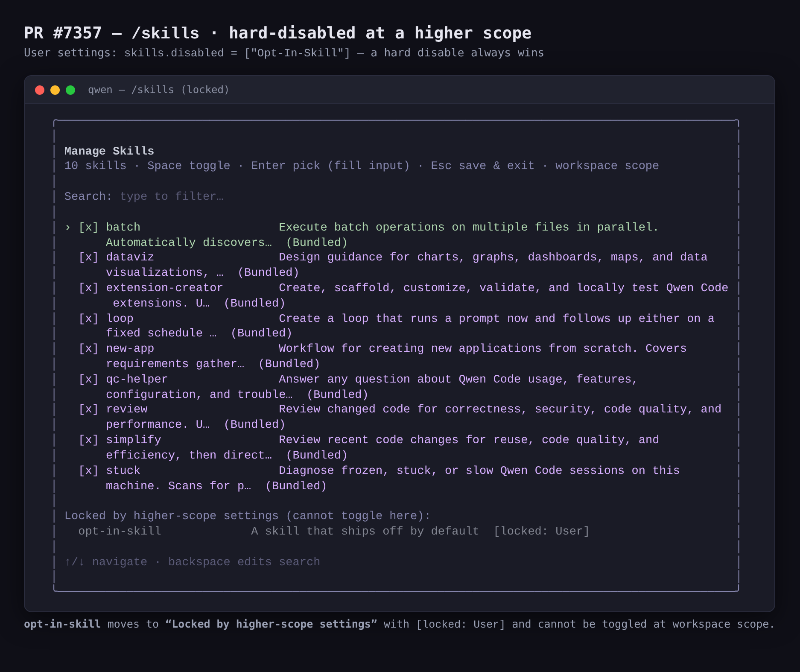Click the '(Bundled)' tag on the batch row
Screen dimensions: 800x672
click(317, 243)
